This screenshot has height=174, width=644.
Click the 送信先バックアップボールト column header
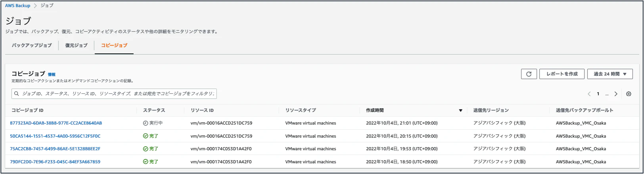click(585, 110)
